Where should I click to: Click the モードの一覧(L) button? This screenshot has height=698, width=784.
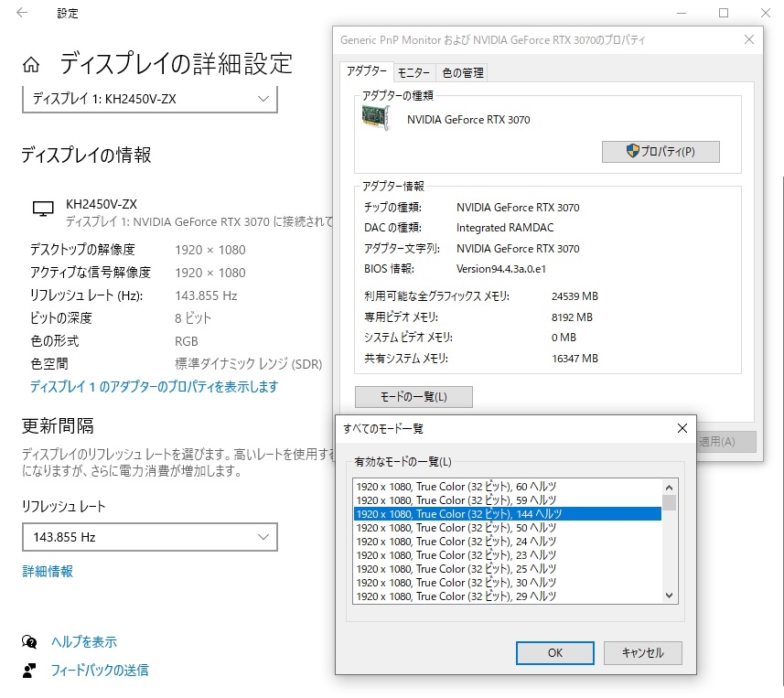click(x=413, y=397)
